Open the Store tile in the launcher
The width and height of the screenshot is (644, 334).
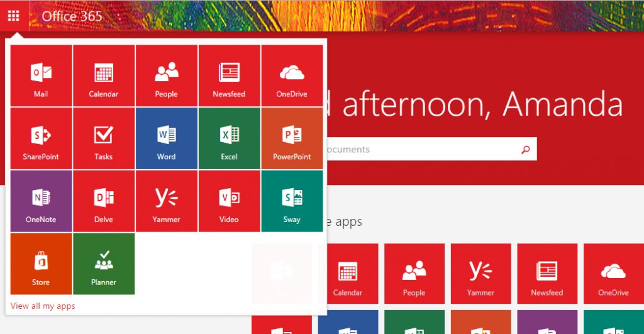click(x=41, y=264)
